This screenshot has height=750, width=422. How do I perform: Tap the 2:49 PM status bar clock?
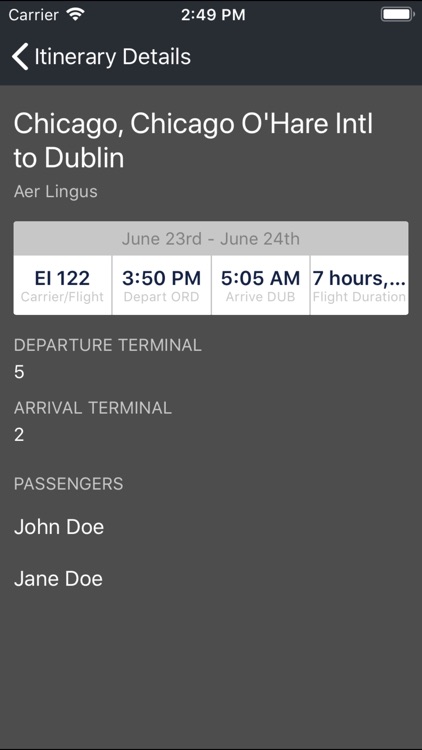pyautogui.click(x=213, y=15)
